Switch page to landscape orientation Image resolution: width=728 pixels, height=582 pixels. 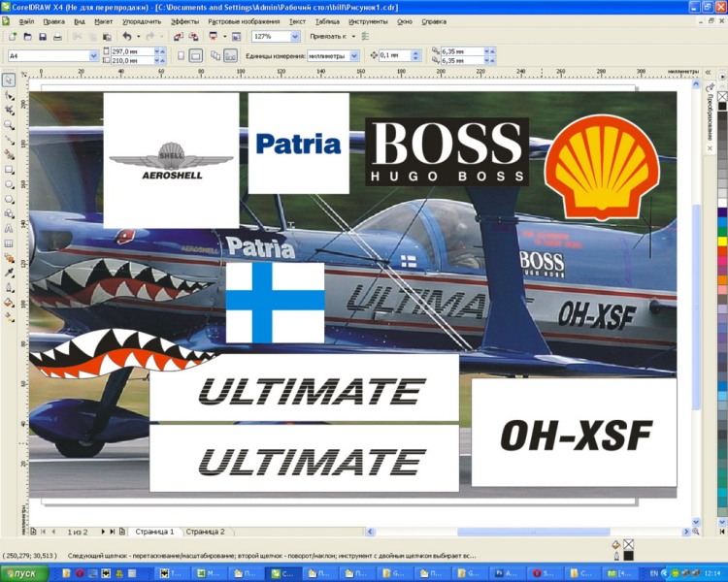(x=196, y=56)
